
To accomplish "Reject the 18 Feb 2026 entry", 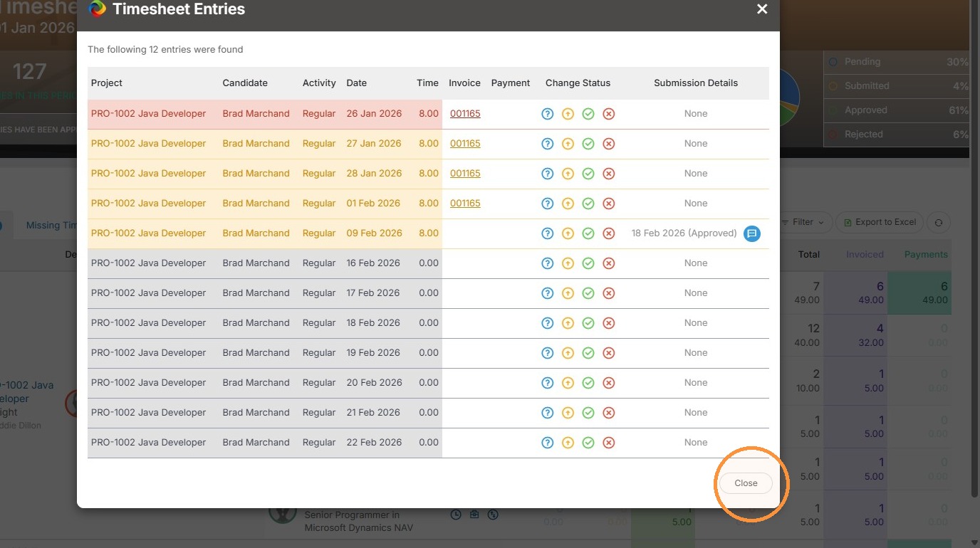I will coord(609,323).
